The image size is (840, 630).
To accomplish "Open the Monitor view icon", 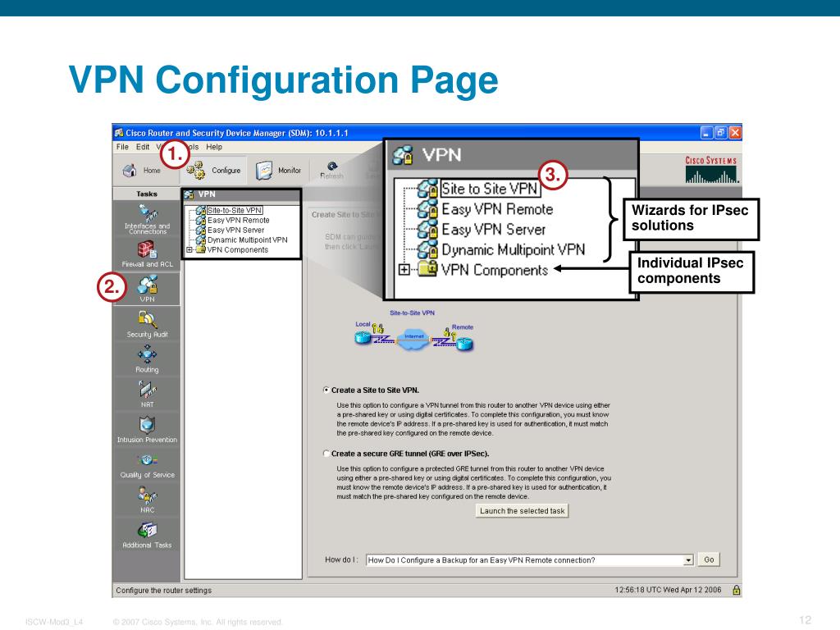I will coord(264,171).
